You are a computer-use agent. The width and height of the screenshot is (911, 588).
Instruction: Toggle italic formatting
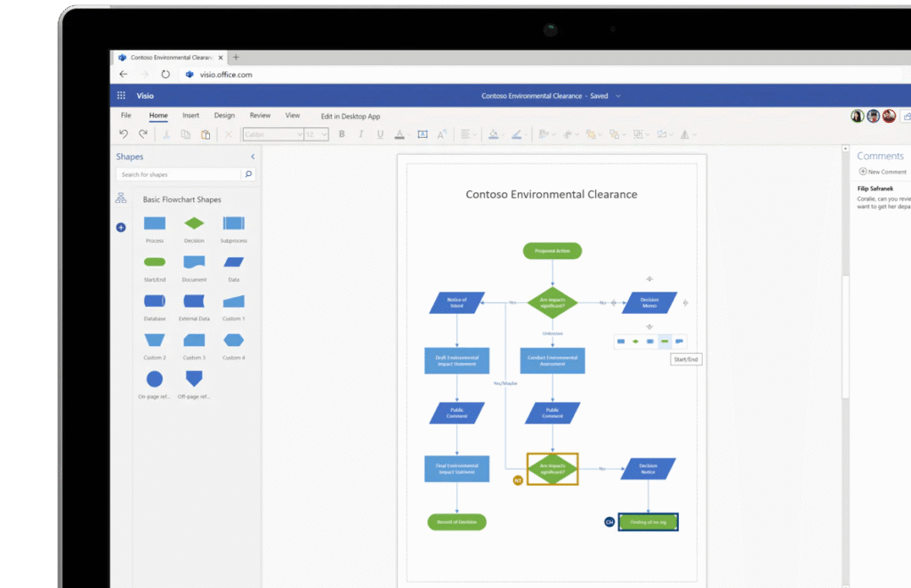pyautogui.click(x=361, y=134)
